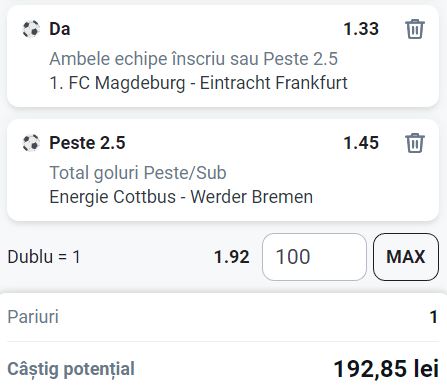The height and width of the screenshot is (387, 447).
Task: Click the 1.45 odds value
Action: pyautogui.click(x=361, y=143)
